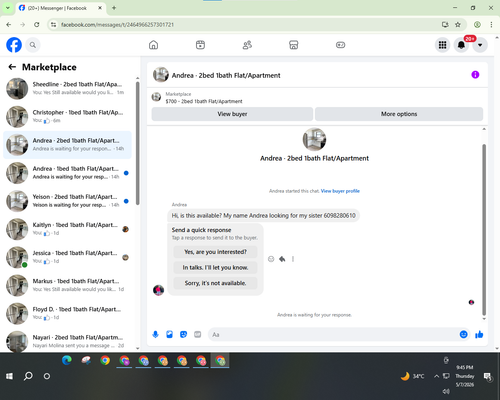Open the Chrome three-dot menu
Screen dimensions: 500x400
[x=491, y=25]
